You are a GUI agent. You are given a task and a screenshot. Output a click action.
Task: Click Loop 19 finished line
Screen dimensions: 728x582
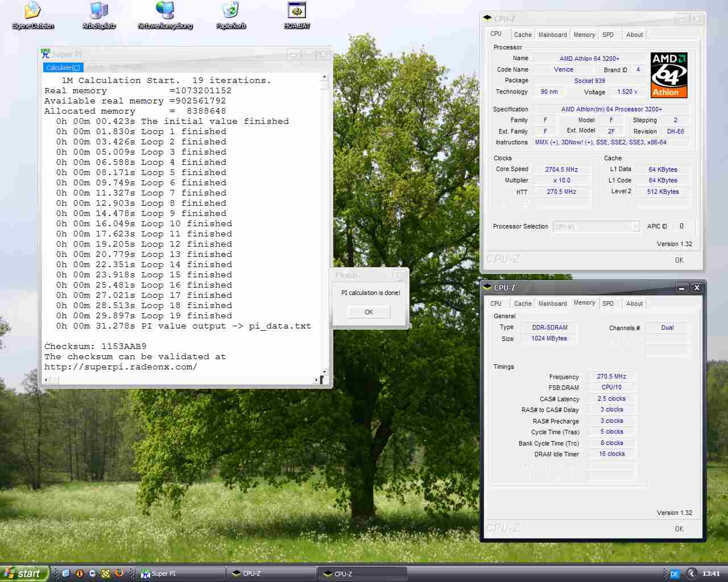point(144,315)
